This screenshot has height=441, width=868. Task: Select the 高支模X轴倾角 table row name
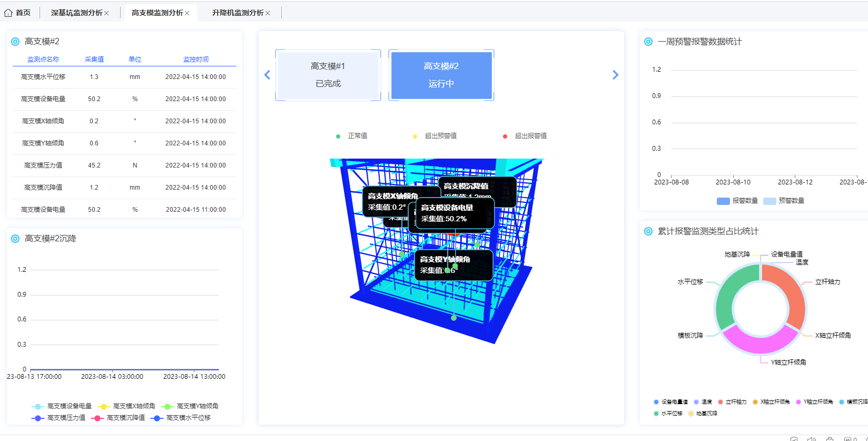pos(43,121)
